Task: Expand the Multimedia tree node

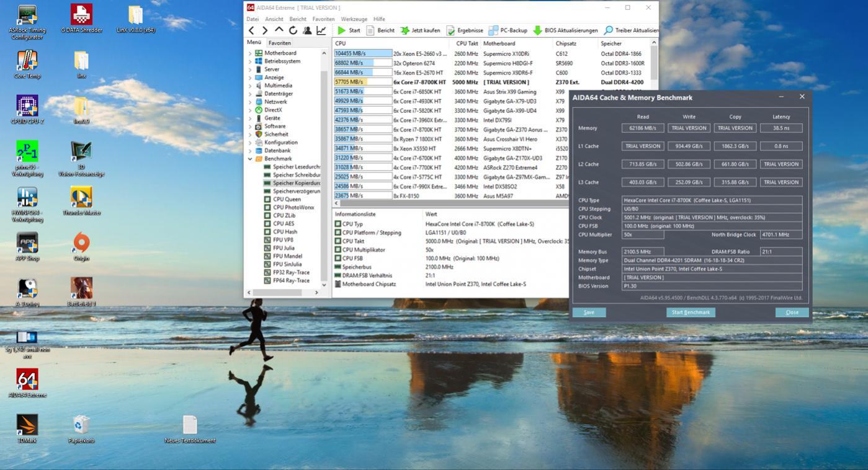Action: pos(250,86)
